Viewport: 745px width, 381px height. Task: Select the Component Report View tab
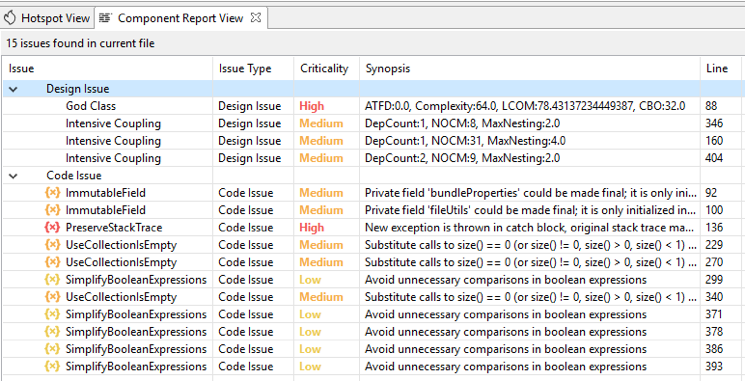[181, 19]
